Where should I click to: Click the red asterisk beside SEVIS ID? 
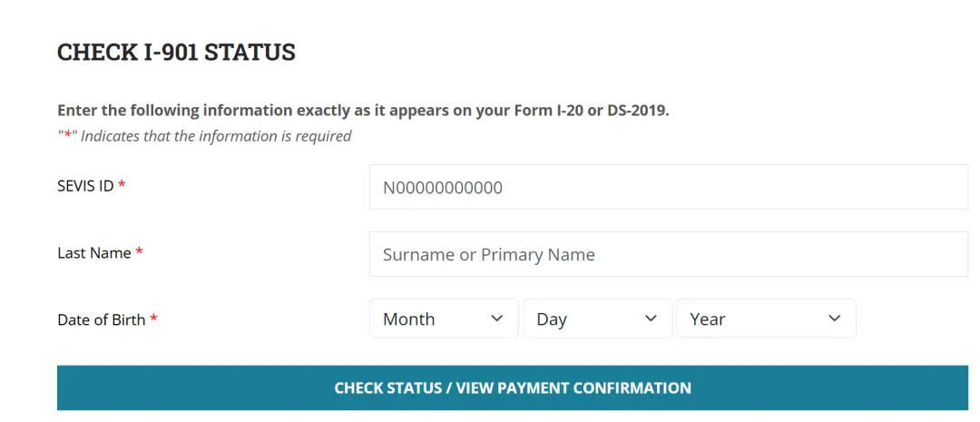pos(122,186)
